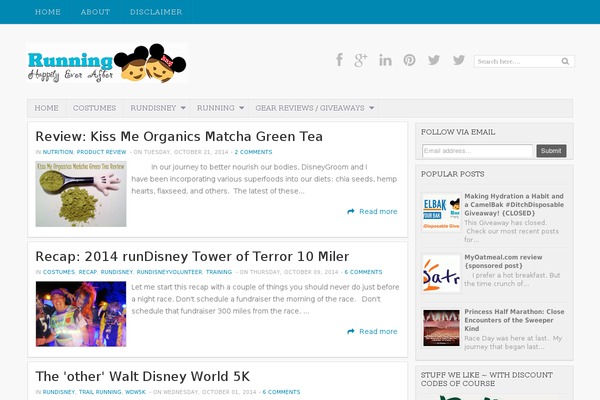Open Princess Half Marathon thumbnail
Image resolution: width=600 pixels, height=400 pixels.
coord(441,328)
